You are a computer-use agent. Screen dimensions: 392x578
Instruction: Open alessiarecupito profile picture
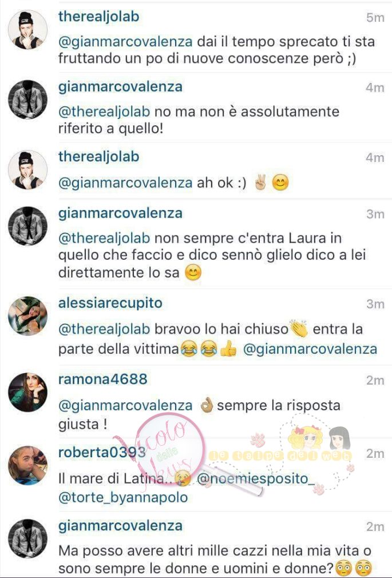coord(27,316)
